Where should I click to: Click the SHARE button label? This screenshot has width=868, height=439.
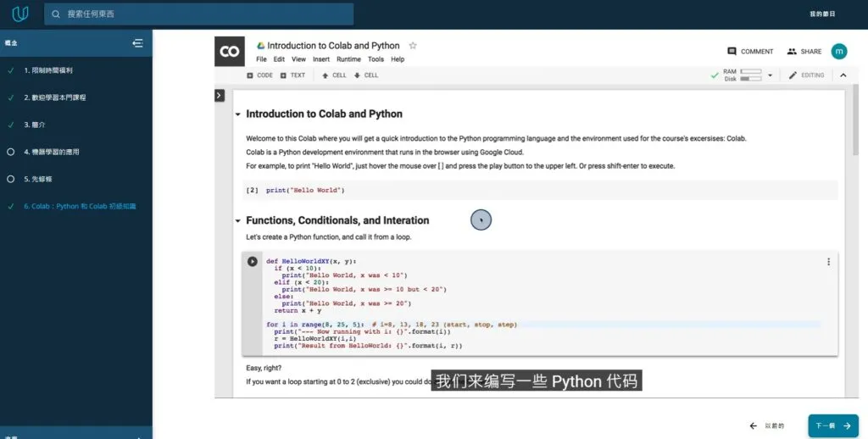(x=811, y=52)
